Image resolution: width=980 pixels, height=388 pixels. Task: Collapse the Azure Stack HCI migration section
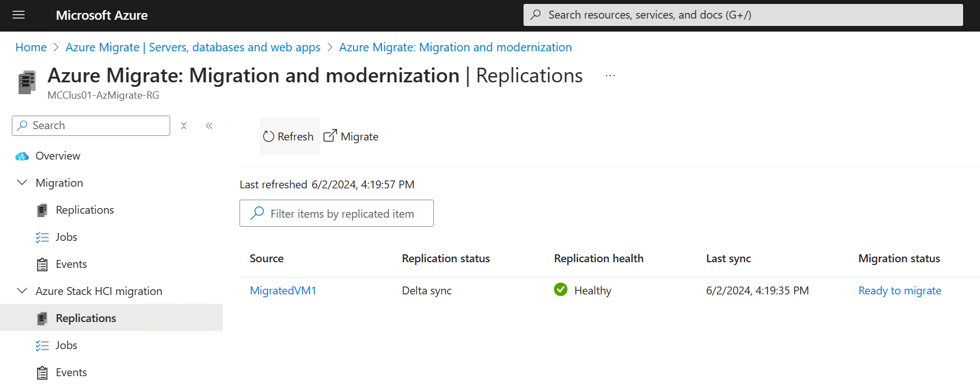pyautogui.click(x=22, y=291)
